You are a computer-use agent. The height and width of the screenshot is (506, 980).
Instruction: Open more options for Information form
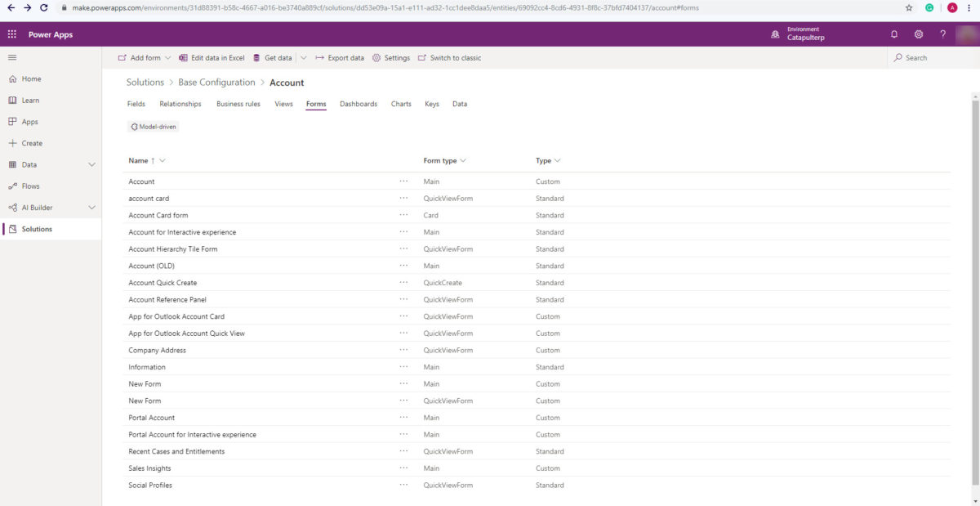tap(403, 367)
